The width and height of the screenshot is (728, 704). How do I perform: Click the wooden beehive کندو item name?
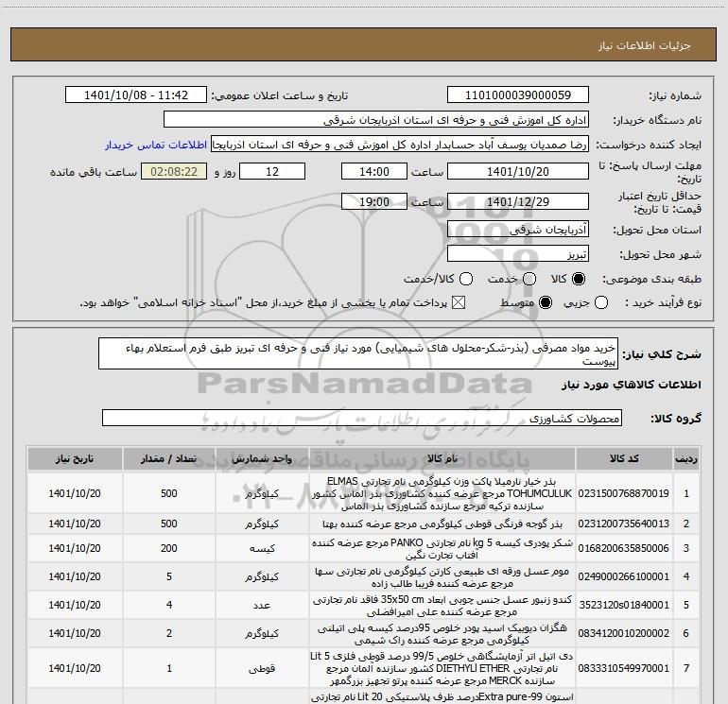click(x=442, y=606)
